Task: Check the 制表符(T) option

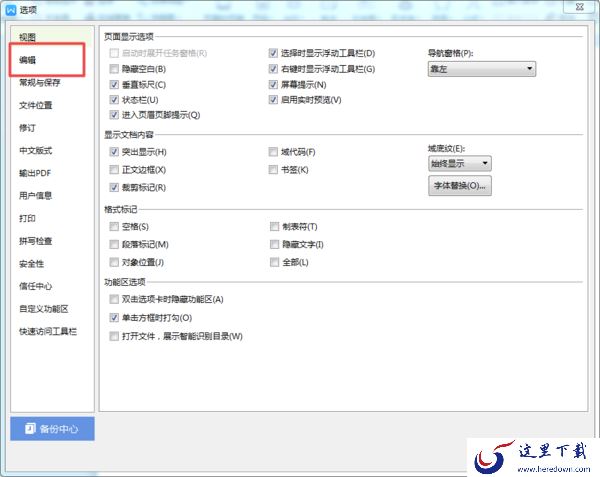Action: [274, 226]
